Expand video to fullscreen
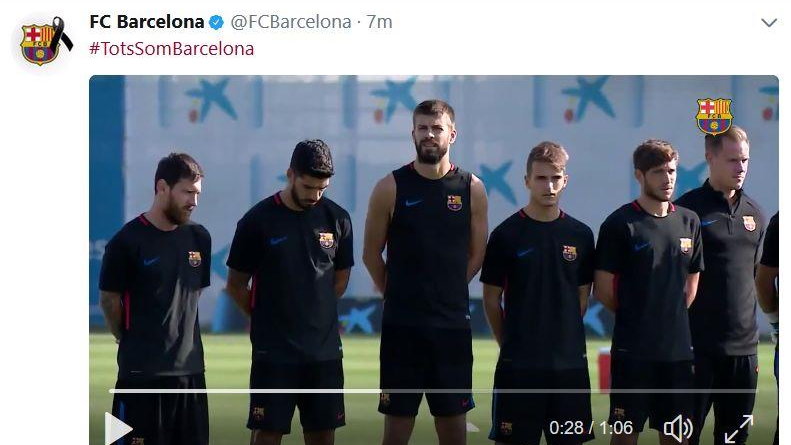This screenshot has height=445, width=791. click(739, 429)
